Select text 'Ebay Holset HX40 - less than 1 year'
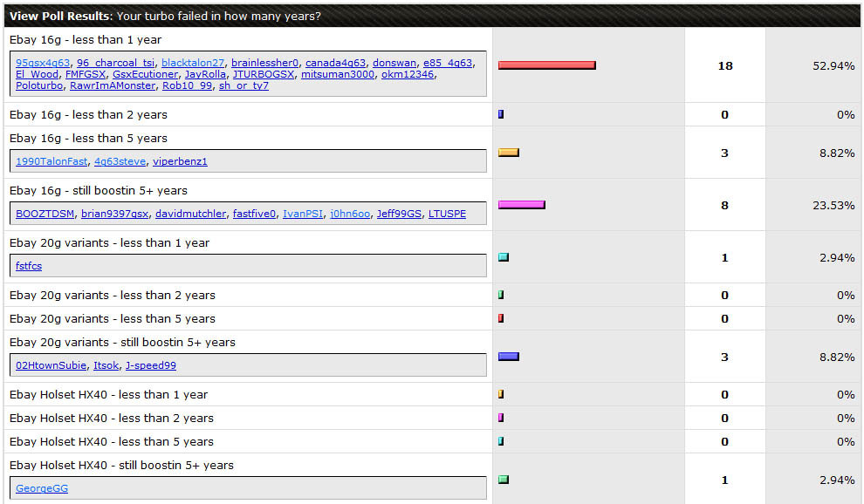Screen dimensions: 864x504 tap(108, 395)
